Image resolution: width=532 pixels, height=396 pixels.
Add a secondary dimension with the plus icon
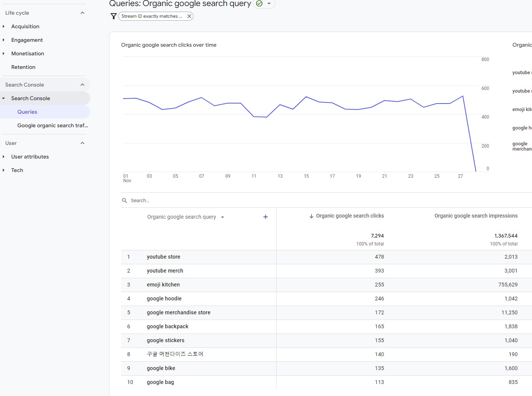coord(265,217)
